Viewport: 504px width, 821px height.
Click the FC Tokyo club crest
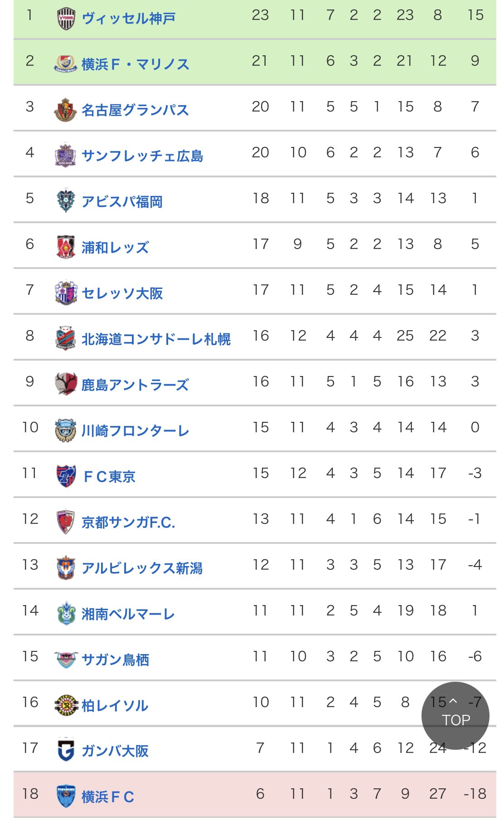point(66,476)
